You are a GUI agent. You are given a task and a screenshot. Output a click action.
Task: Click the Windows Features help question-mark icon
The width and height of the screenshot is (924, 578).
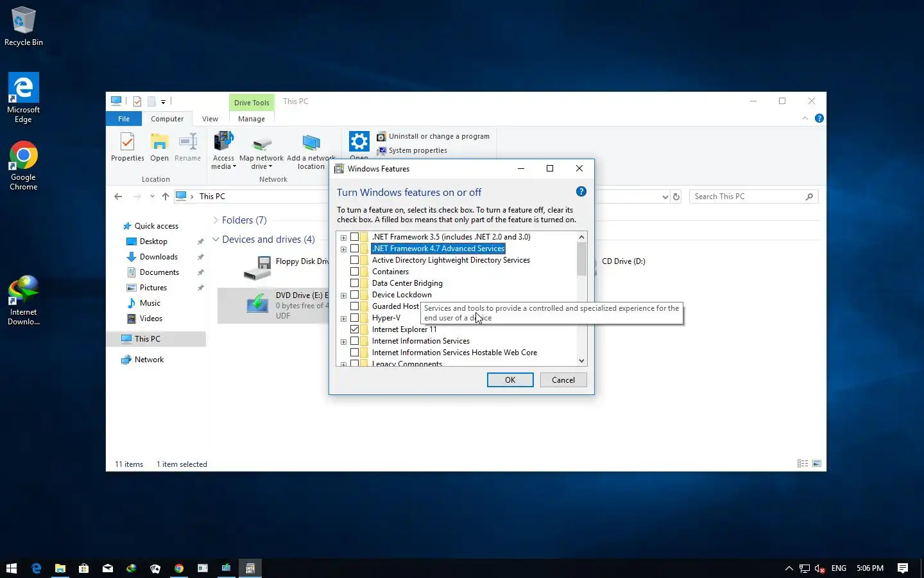point(581,191)
